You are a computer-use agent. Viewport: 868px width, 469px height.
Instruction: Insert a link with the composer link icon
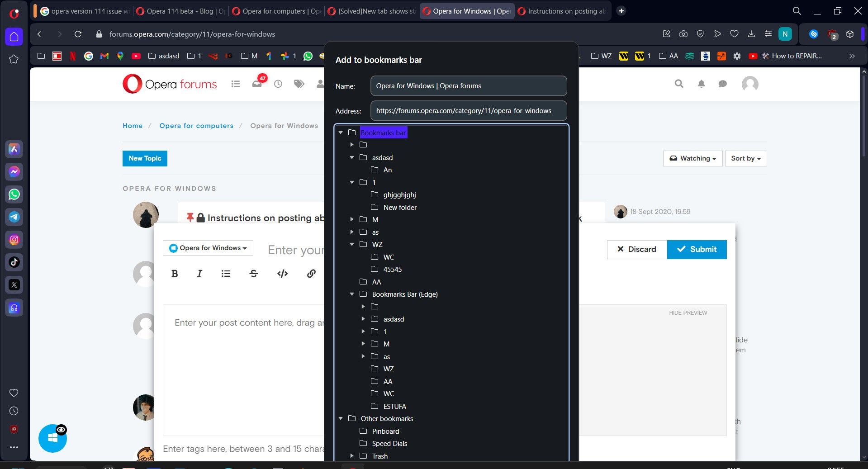pyautogui.click(x=311, y=274)
